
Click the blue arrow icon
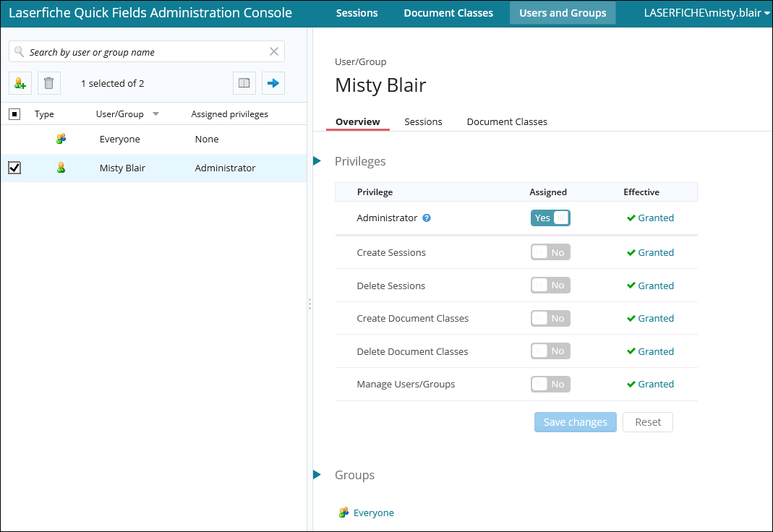point(273,83)
